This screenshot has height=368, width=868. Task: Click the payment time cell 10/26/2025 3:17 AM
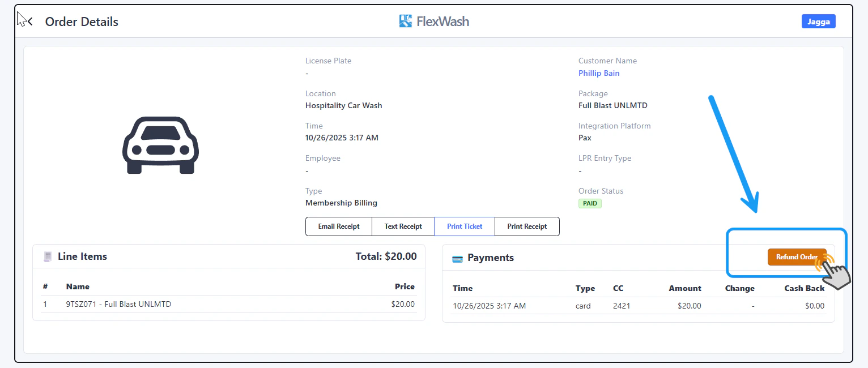(490, 306)
